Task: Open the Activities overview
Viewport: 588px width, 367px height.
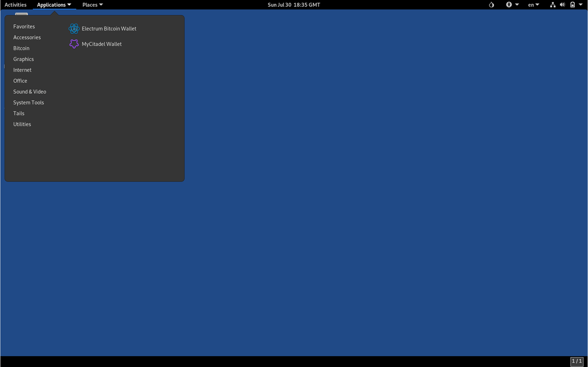Action: tap(16, 5)
